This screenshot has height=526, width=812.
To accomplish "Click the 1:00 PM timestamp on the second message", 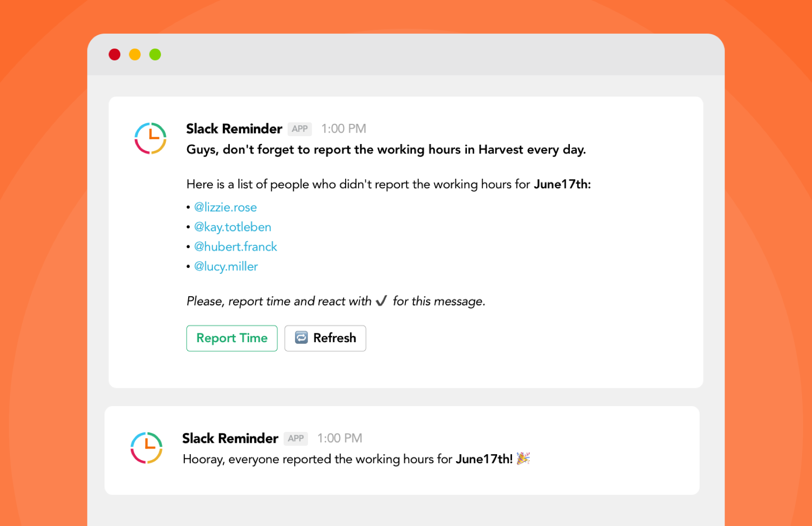I will click(x=340, y=438).
